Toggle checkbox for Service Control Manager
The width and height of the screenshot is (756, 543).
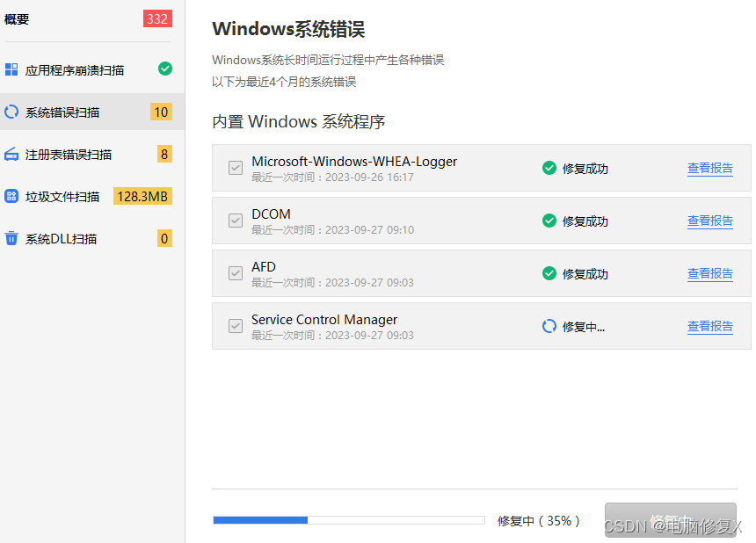[236, 326]
